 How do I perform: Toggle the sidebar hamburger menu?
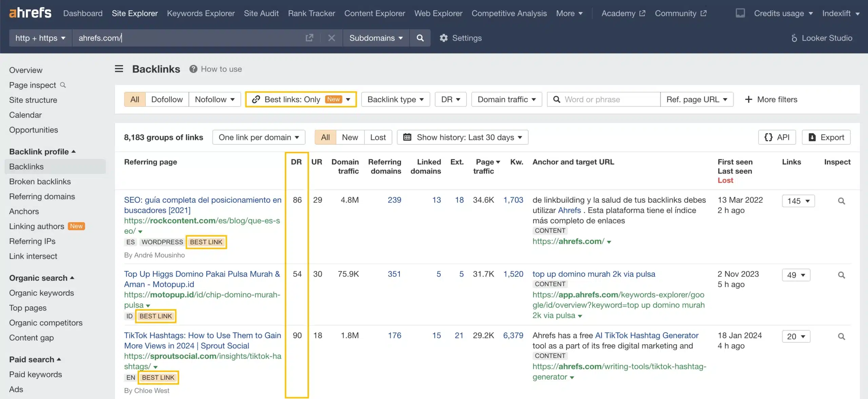119,69
